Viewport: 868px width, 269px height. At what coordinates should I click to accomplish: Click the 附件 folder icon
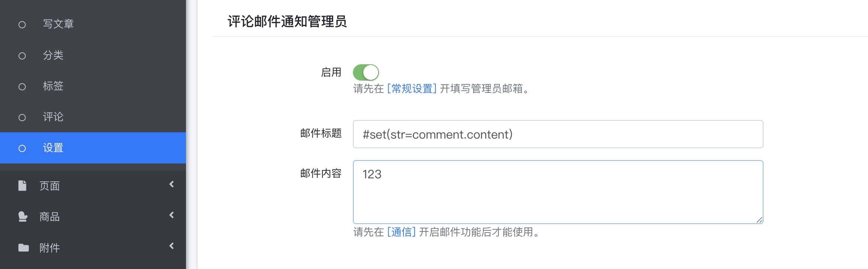[x=23, y=247]
